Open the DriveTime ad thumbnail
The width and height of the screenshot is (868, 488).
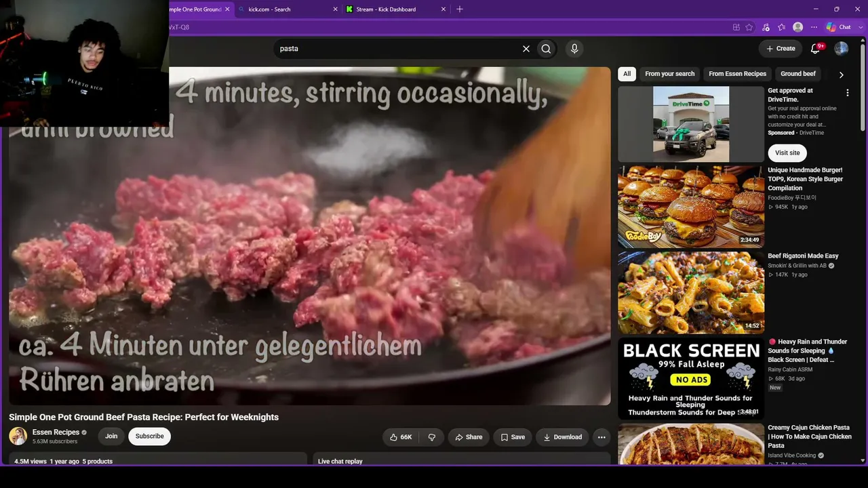(691, 124)
